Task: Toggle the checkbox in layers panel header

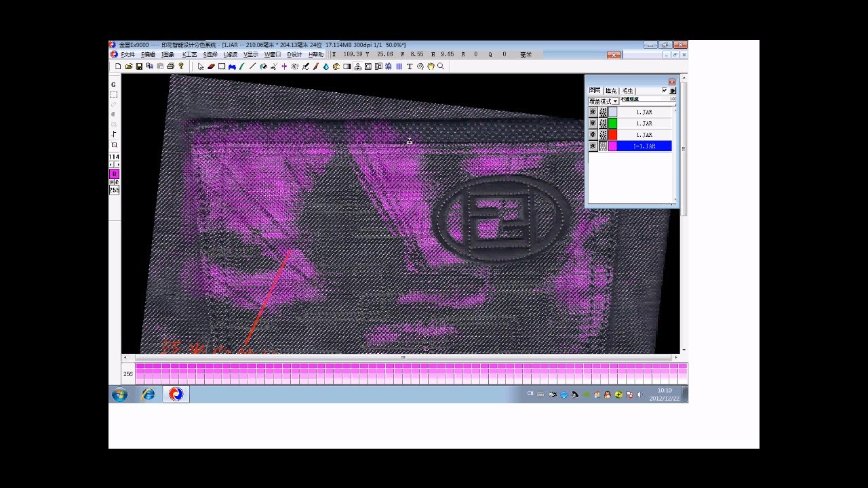Action: [x=665, y=90]
